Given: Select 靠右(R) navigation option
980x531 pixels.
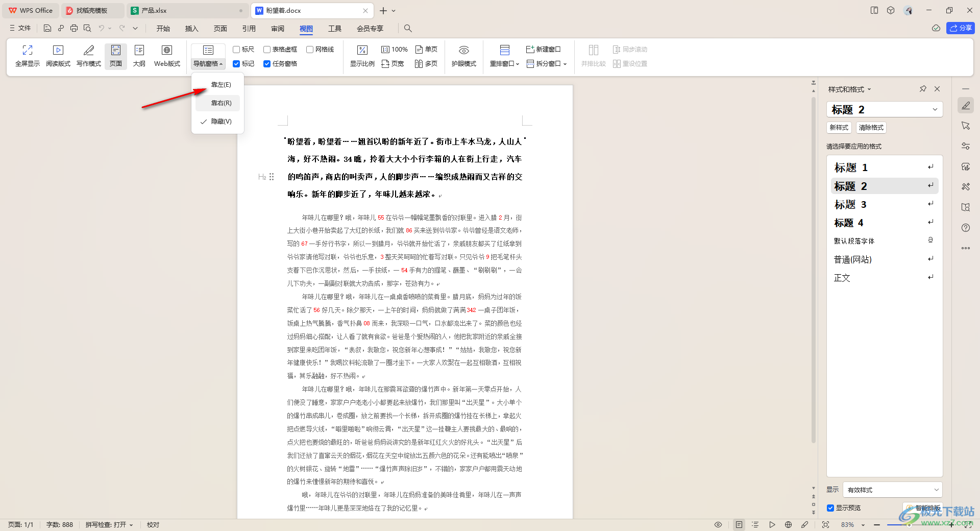Looking at the screenshot, I should (x=217, y=103).
